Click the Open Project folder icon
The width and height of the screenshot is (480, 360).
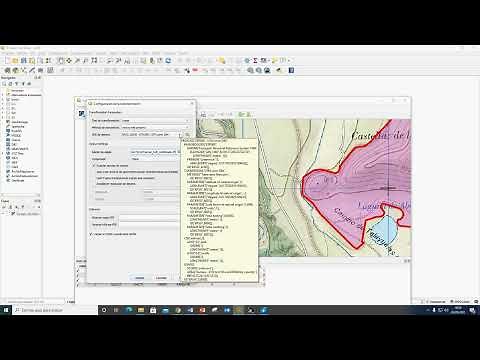point(15,61)
